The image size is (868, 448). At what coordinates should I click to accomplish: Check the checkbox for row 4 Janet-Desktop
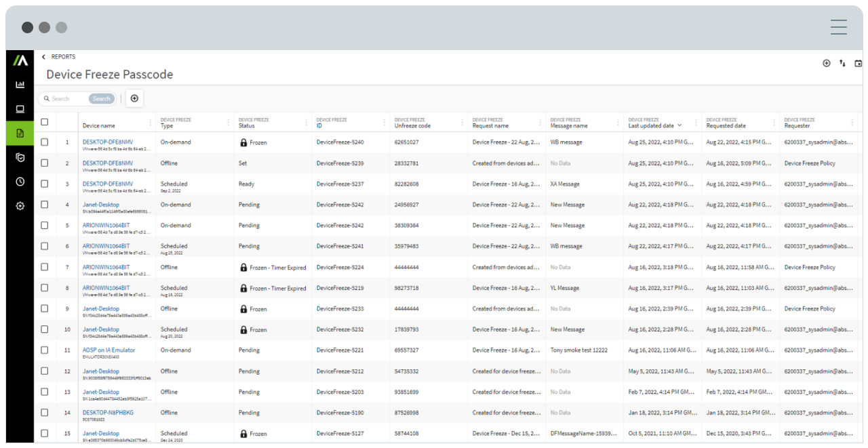tap(45, 205)
